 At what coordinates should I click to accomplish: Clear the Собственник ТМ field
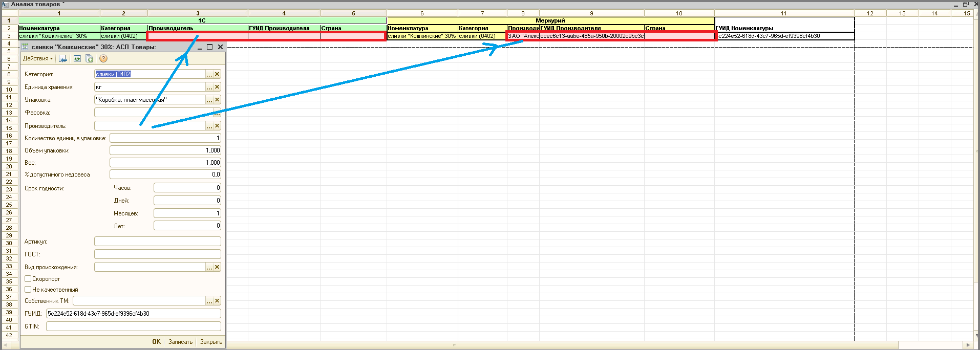[x=217, y=301]
